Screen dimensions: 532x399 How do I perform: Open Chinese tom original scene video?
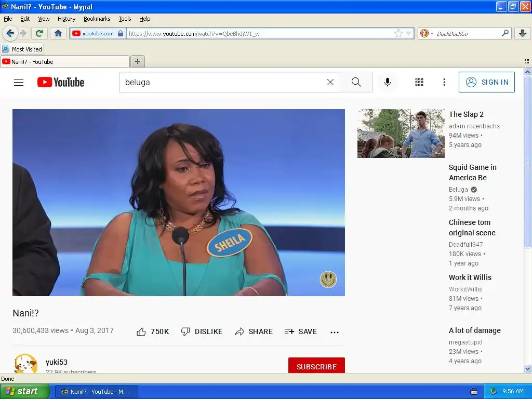click(x=472, y=228)
